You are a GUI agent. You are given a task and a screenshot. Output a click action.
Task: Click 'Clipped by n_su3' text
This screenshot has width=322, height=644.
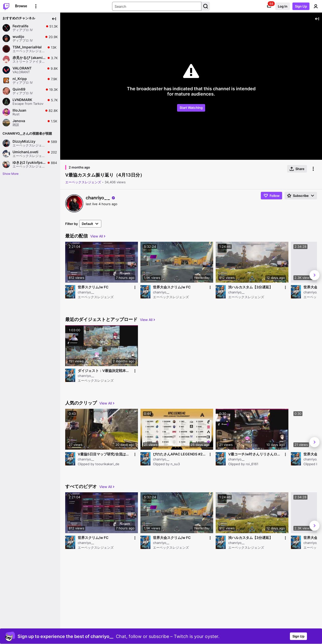pos(166,464)
